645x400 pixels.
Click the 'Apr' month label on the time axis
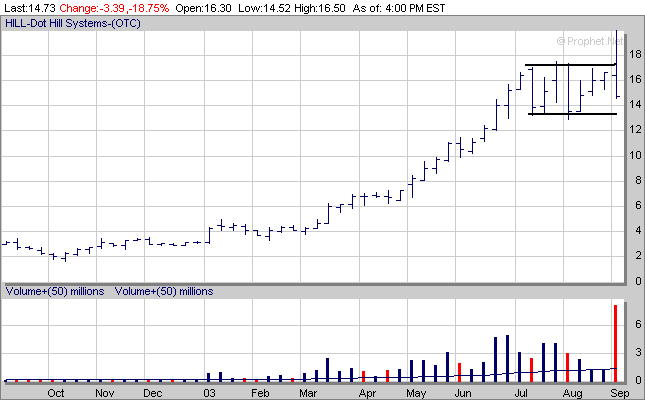coord(367,393)
